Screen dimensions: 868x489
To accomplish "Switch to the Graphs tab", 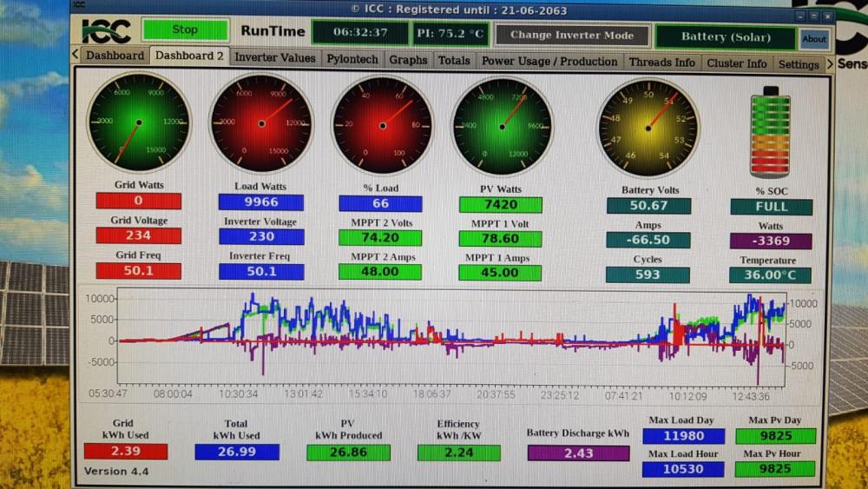I will tap(408, 60).
